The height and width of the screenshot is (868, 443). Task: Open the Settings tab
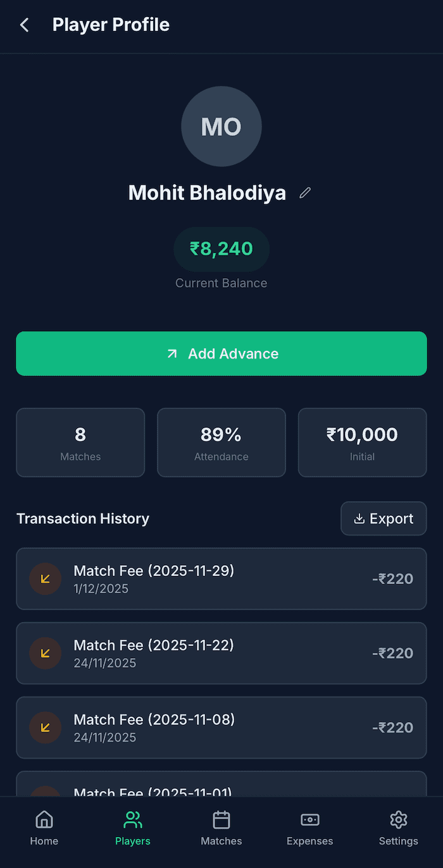(399, 828)
